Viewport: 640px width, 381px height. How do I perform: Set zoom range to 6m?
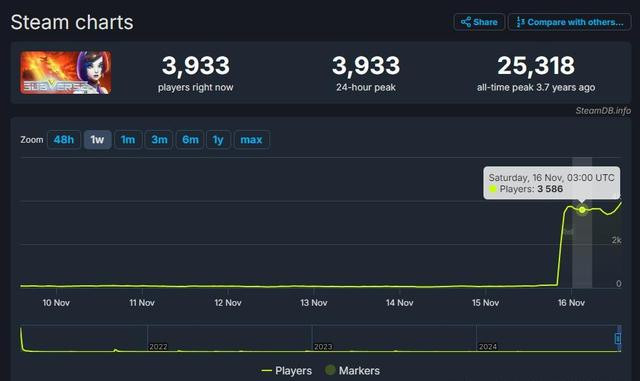tap(190, 140)
